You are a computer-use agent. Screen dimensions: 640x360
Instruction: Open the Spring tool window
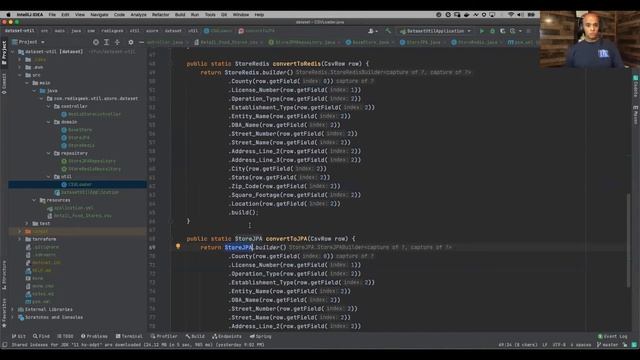tap(260, 336)
